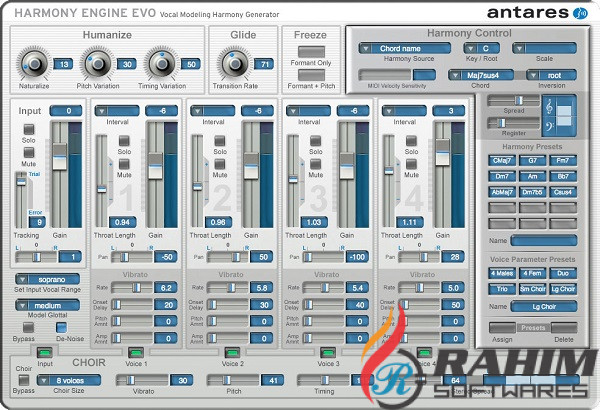Choose the Trio voice preset
Image resolution: width=600 pixels, height=410 pixels.
pyautogui.click(x=502, y=289)
